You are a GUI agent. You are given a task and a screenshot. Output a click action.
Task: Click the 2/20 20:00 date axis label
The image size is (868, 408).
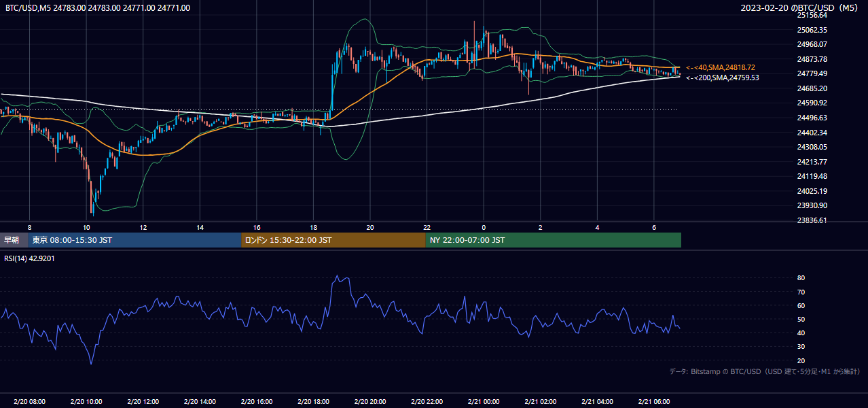pos(370,401)
